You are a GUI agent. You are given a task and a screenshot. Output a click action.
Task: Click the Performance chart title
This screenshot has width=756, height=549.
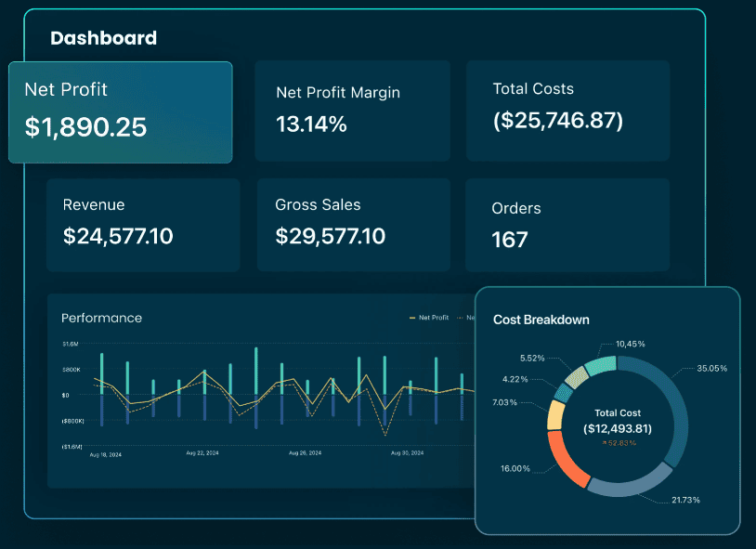click(x=101, y=318)
